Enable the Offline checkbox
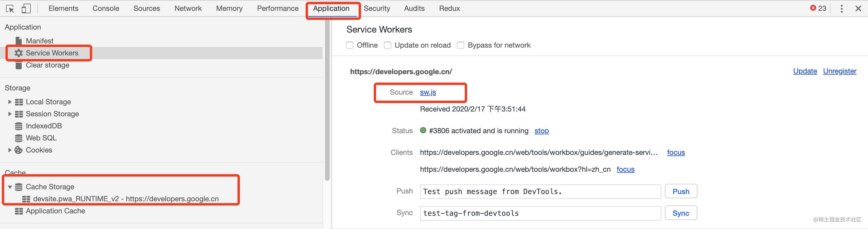868x229 pixels. pos(349,45)
